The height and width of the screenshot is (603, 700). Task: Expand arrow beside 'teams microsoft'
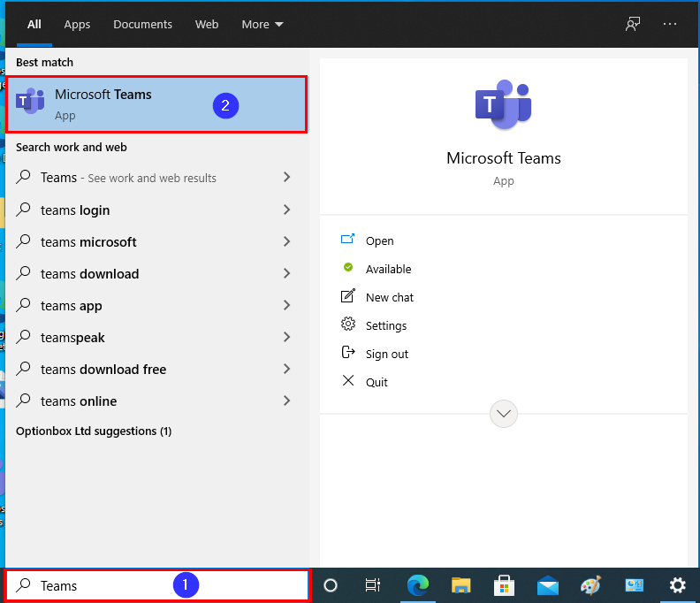point(286,241)
